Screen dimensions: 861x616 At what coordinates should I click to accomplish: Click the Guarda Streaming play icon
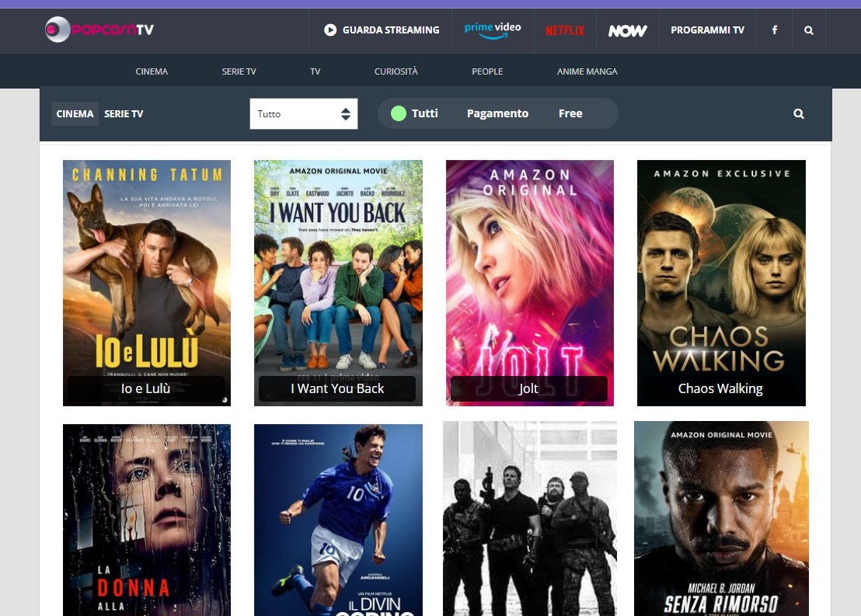tap(330, 30)
